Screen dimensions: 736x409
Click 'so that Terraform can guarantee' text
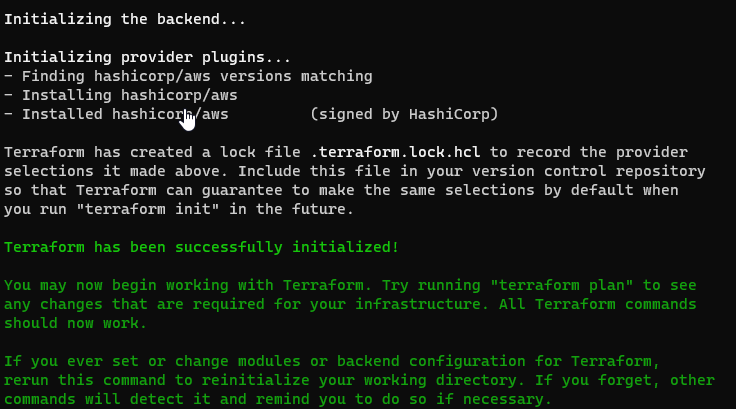click(143, 190)
